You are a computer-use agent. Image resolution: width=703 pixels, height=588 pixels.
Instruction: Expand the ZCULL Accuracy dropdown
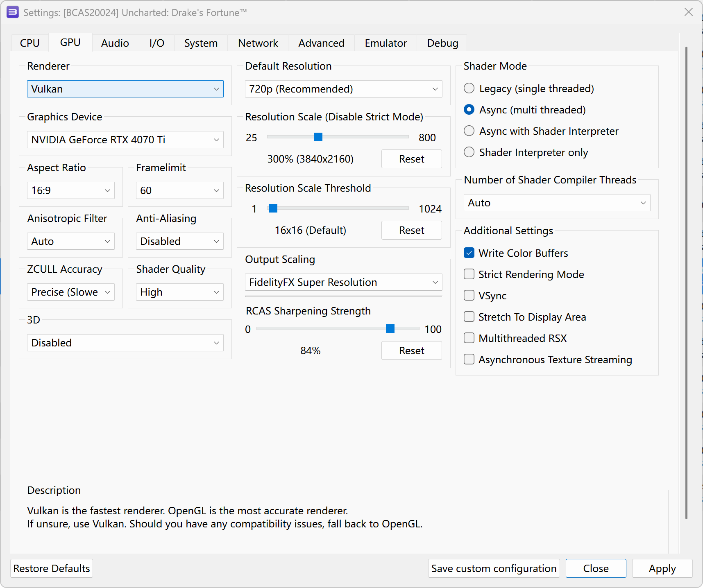pyautogui.click(x=71, y=292)
